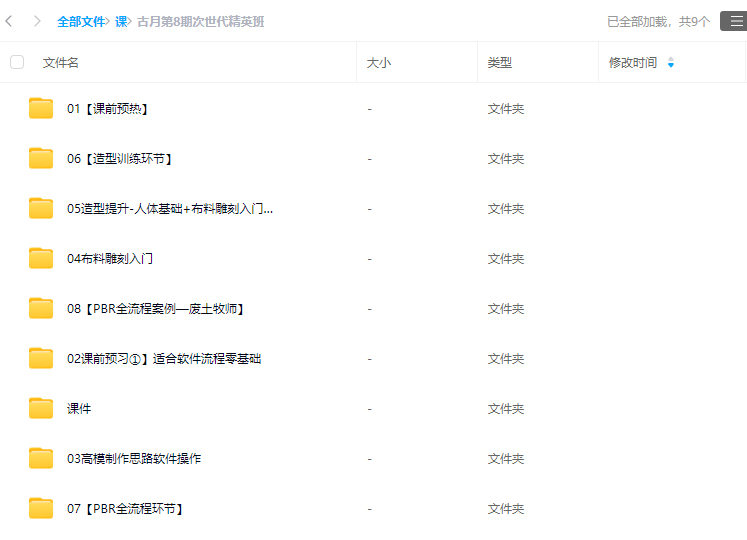Click folder icon for 06【造型训练环节】
747x540 pixels.
[41, 159]
